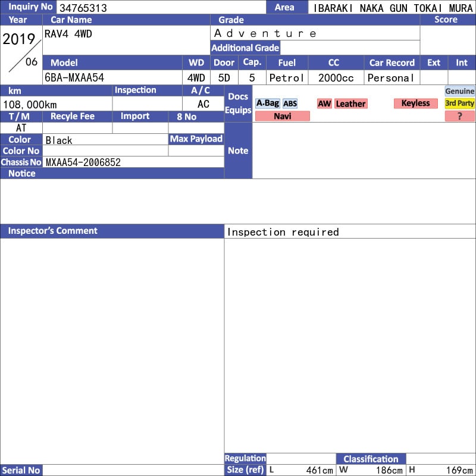This screenshot has height=476, width=476.
Task: Select the AW equipment badge
Action: pyautogui.click(x=324, y=104)
